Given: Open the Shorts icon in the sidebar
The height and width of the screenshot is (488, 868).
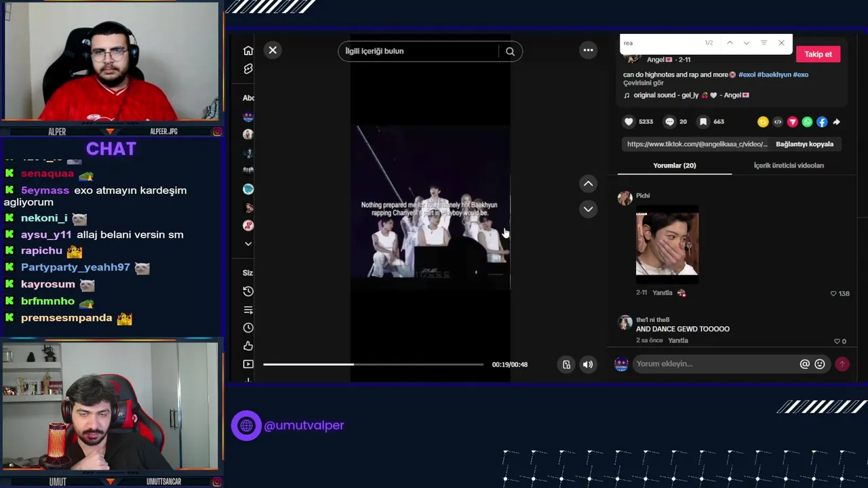Looking at the screenshot, I should [x=248, y=68].
